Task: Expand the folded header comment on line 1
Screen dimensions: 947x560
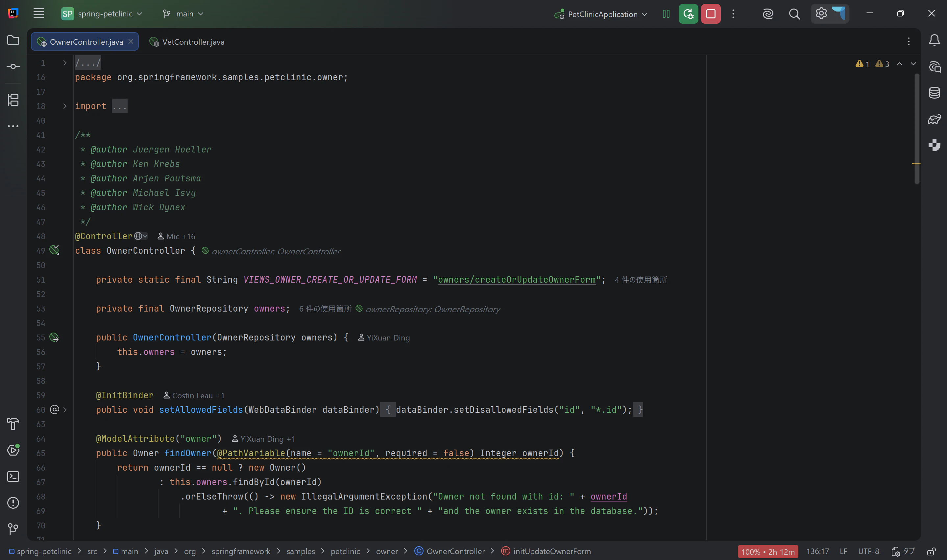Action: (88, 63)
